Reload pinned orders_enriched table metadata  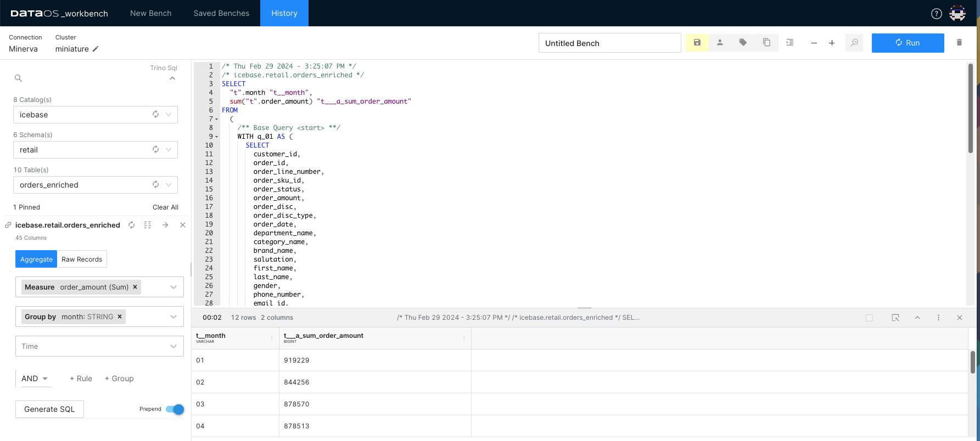132,225
